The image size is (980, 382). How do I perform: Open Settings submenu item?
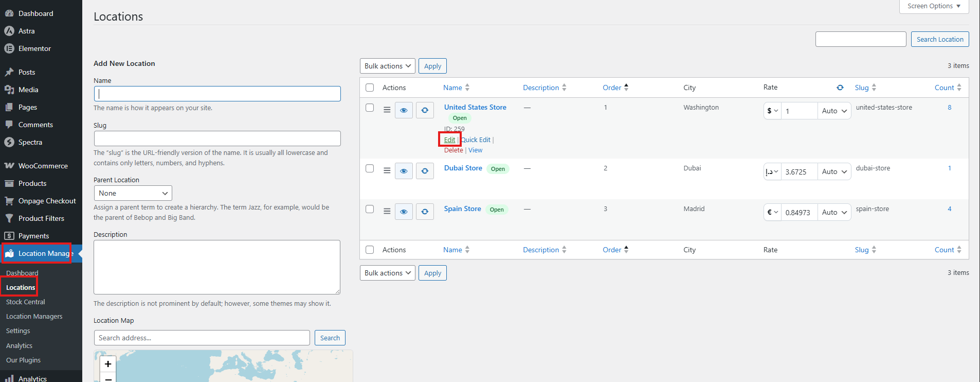pos(18,331)
